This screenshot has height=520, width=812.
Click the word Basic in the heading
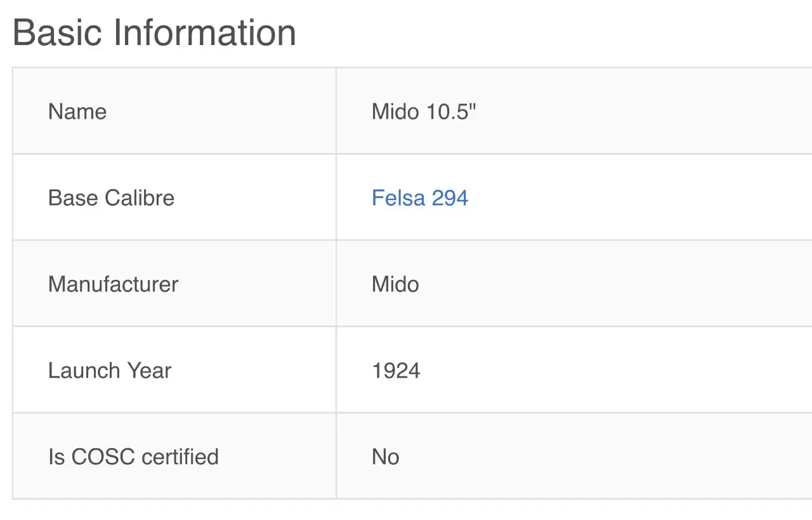point(58,32)
